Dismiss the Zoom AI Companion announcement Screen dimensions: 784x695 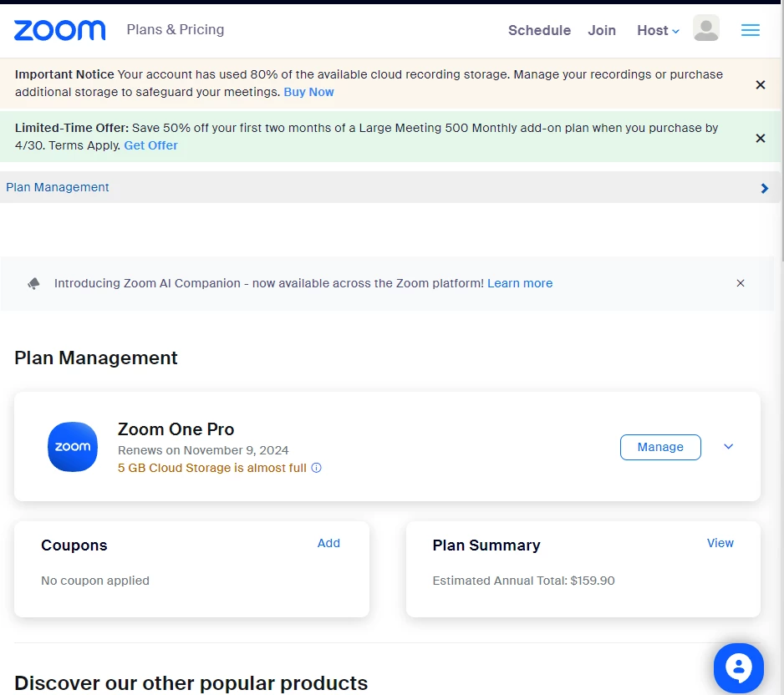[741, 283]
